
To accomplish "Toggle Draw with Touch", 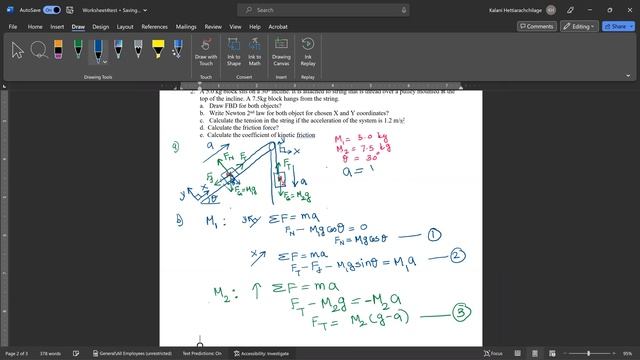I will (206, 52).
